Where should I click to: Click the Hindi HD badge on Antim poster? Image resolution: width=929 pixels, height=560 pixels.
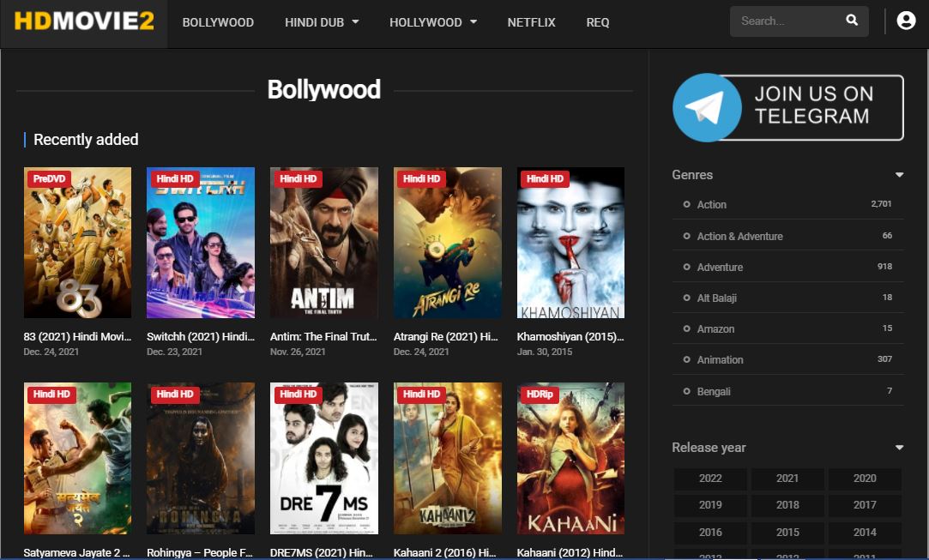[x=298, y=178]
